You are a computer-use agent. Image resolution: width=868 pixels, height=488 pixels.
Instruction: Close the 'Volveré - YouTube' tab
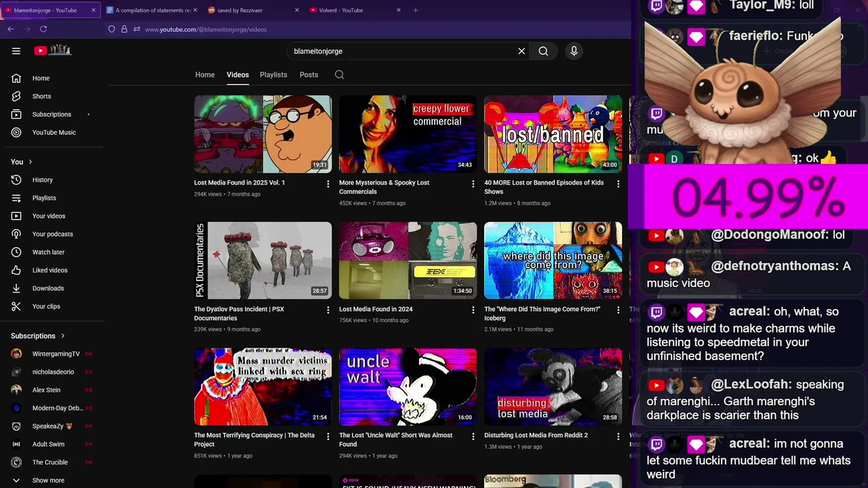[399, 10]
